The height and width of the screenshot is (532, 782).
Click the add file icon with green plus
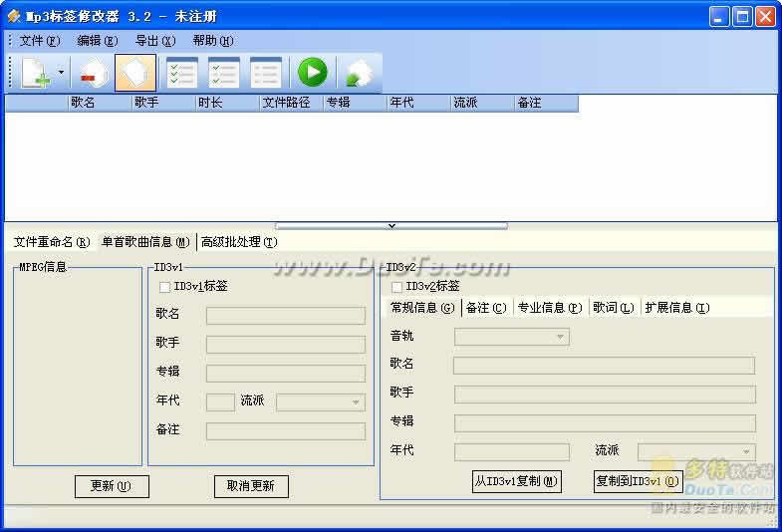point(36,73)
